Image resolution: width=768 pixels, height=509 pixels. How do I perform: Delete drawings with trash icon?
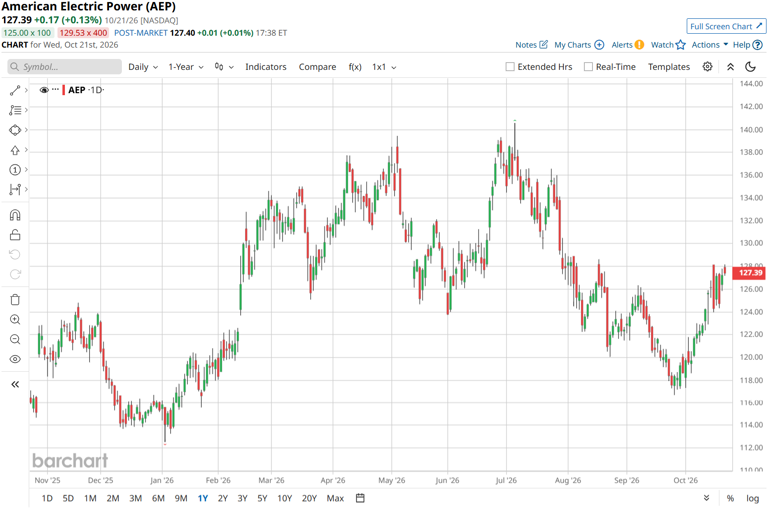point(15,300)
